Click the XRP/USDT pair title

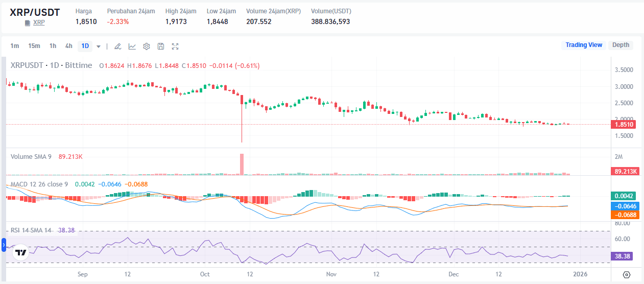[35, 12]
